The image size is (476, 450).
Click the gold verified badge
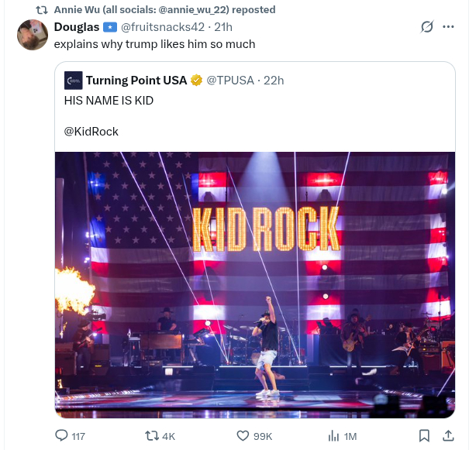197,80
